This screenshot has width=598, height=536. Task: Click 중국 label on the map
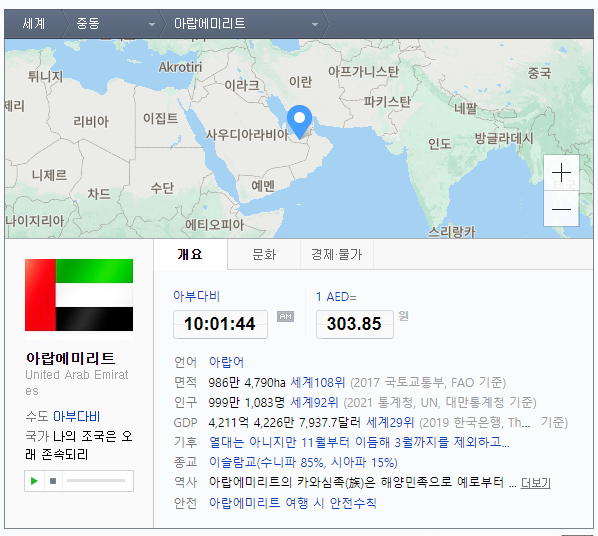pyautogui.click(x=539, y=73)
